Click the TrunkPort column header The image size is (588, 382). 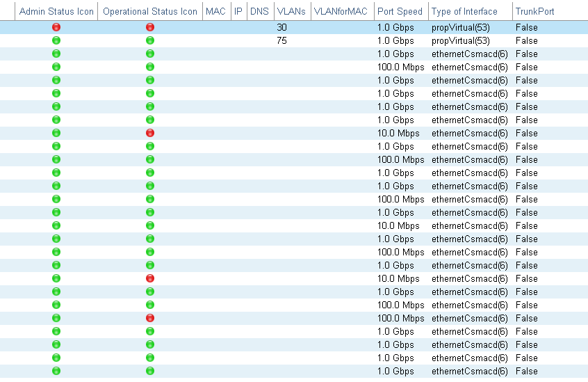pyautogui.click(x=534, y=11)
